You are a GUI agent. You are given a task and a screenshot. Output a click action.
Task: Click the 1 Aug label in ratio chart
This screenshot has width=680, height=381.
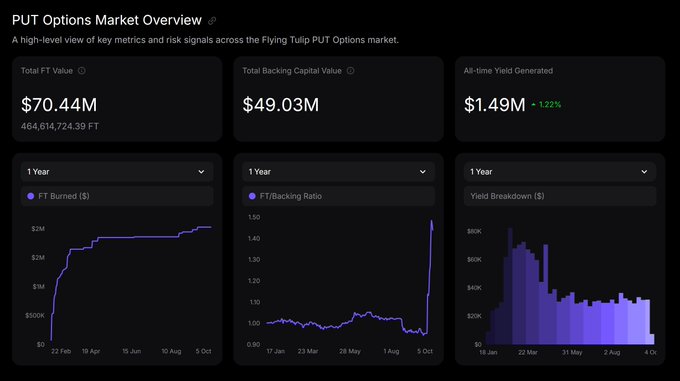pos(391,351)
